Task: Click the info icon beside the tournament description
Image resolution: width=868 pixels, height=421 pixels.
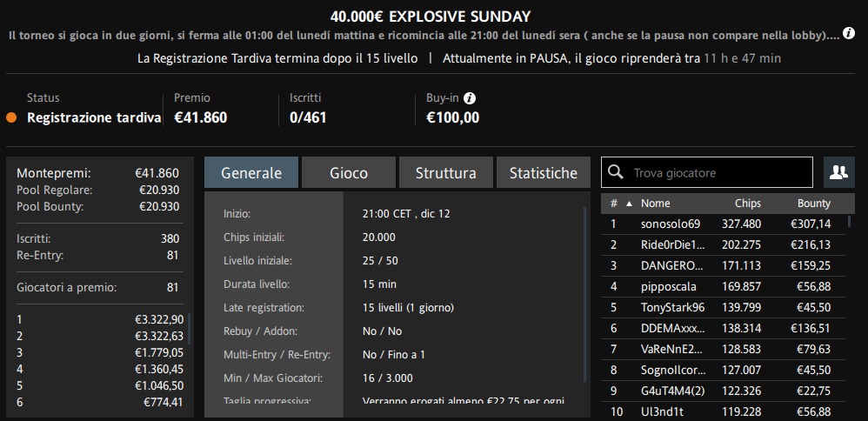Action: (x=849, y=33)
